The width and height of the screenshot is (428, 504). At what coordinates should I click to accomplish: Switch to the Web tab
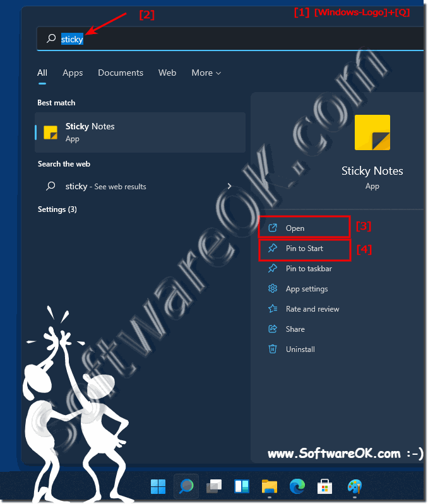167,73
